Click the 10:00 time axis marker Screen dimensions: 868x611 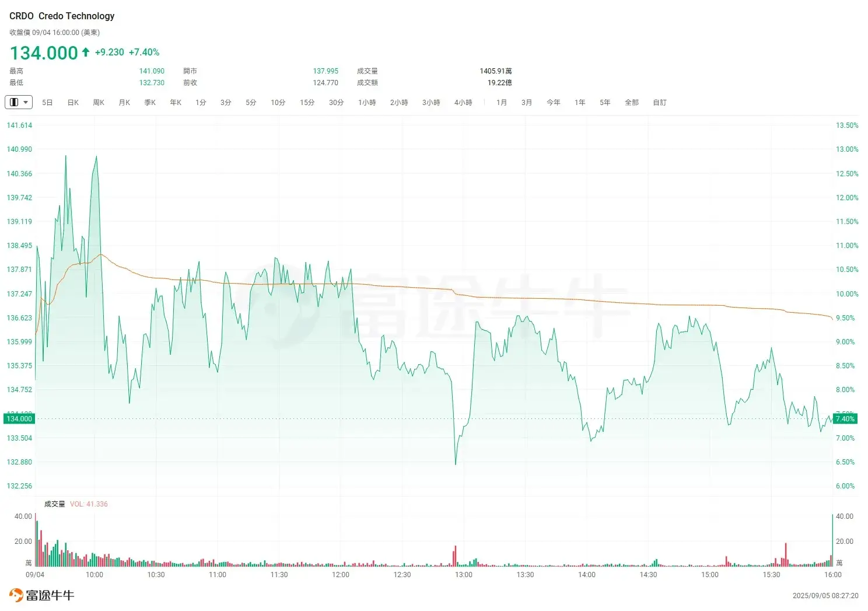click(94, 575)
